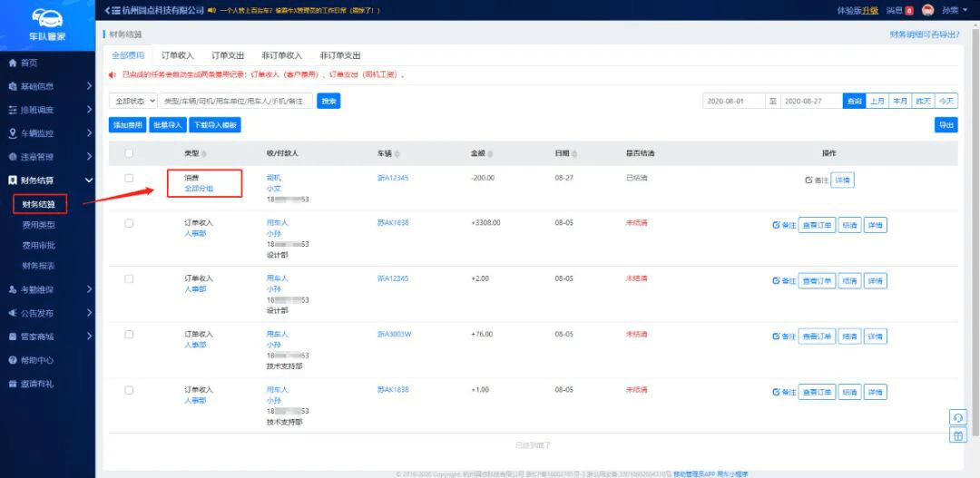Click the sidebar collapse arrow icon beside company name
The width and height of the screenshot is (980, 478).
tap(107, 10)
